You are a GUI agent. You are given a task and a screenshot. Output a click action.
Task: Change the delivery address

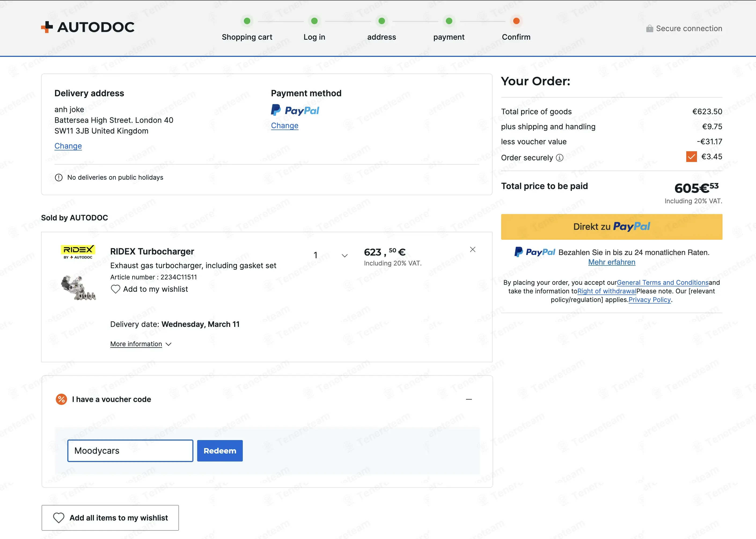(x=68, y=146)
